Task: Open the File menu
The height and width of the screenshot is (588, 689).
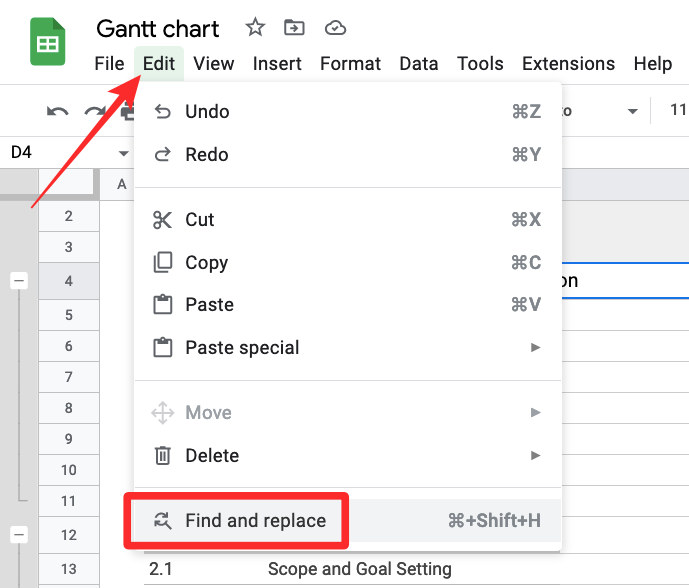Action: 109,63
